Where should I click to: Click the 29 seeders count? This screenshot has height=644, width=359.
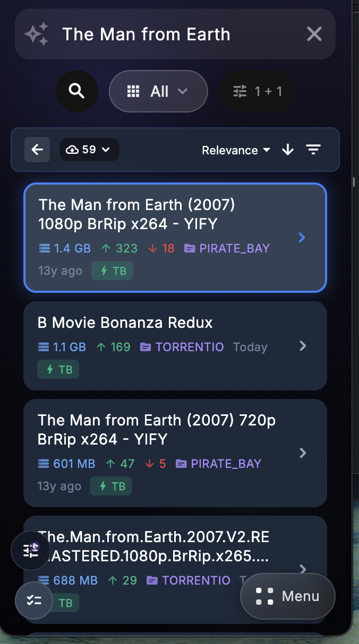click(x=122, y=580)
